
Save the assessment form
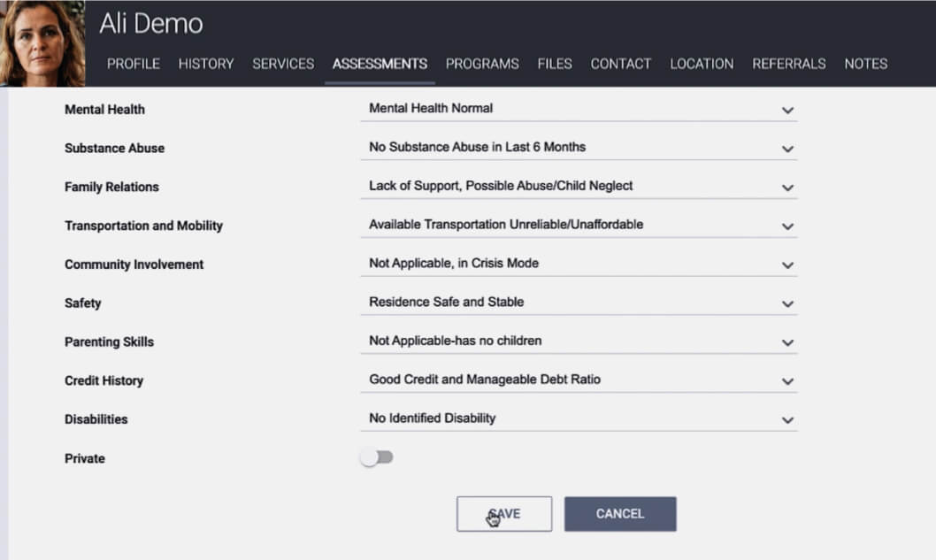coord(504,514)
